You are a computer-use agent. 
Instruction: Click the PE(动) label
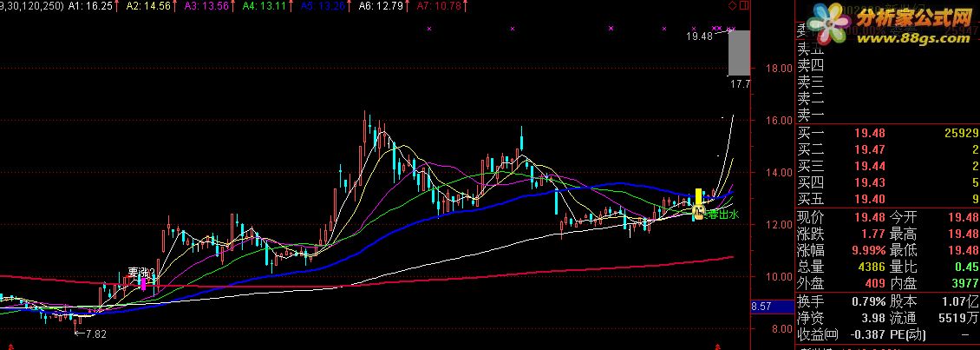pos(908,335)
